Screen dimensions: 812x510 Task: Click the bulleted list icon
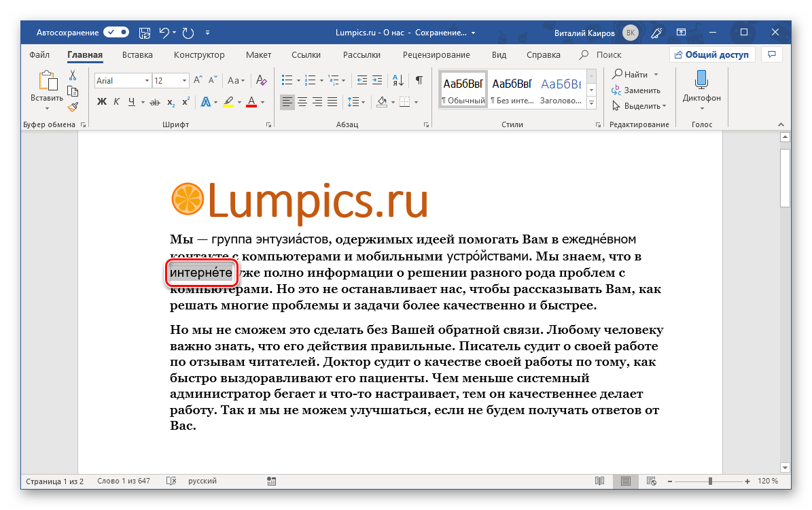(287, 80)
